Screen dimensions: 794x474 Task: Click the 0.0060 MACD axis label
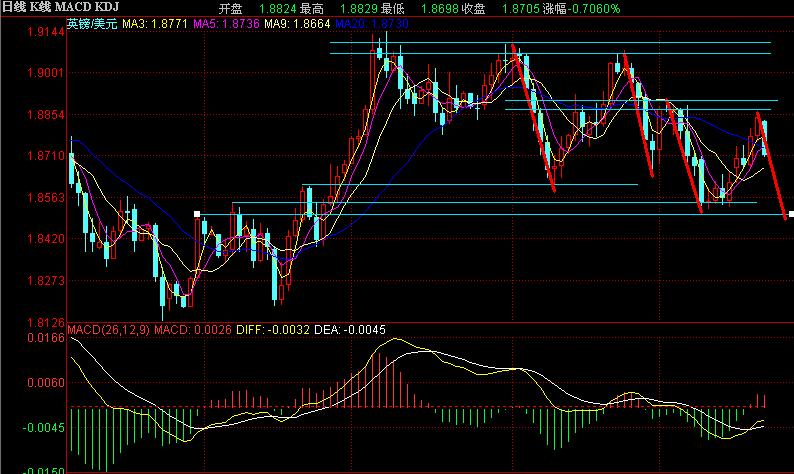click(x=46, y=383)
